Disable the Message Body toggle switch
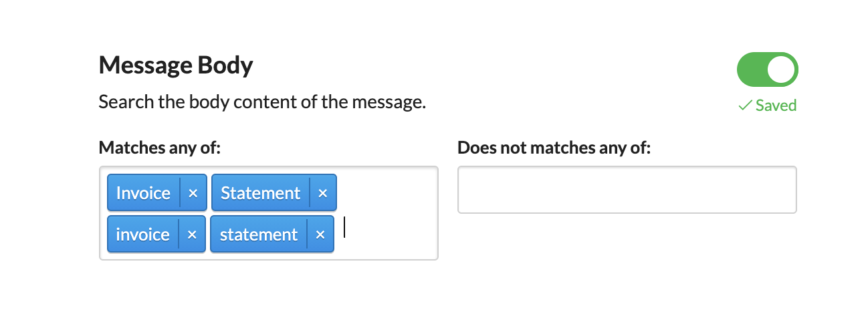Image resolution: width=868 pixels, height=326 pixels. tap(767, 69)
